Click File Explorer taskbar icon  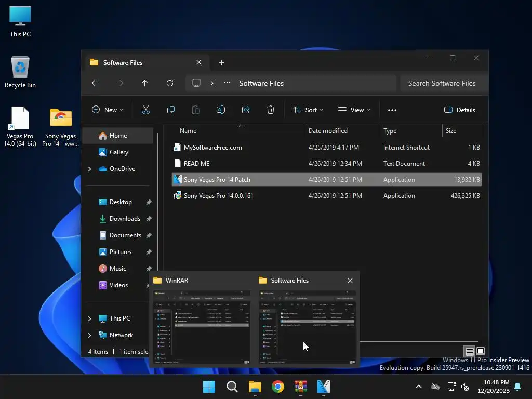pyautogui.click(x=255, y=387)
